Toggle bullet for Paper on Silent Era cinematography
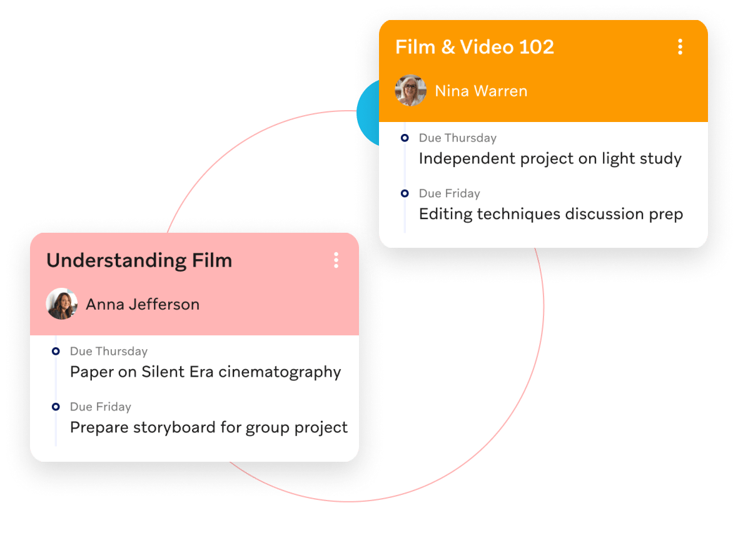 click(56, 352)
